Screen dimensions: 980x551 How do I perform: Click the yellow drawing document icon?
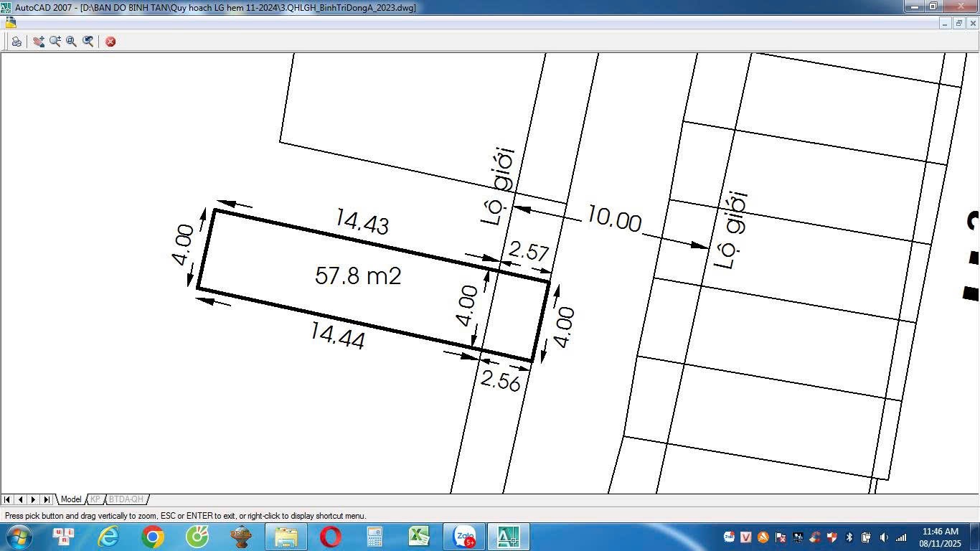point(10,22)
